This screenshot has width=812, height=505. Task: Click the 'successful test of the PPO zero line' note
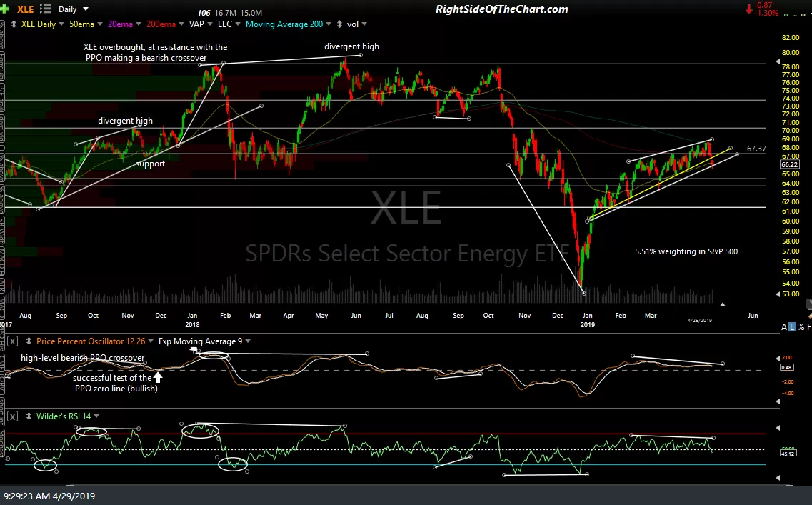(116, 384)
